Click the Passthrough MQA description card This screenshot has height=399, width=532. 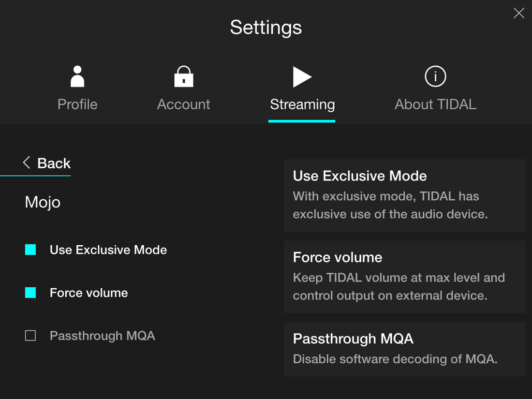click(x=405, y=349)
